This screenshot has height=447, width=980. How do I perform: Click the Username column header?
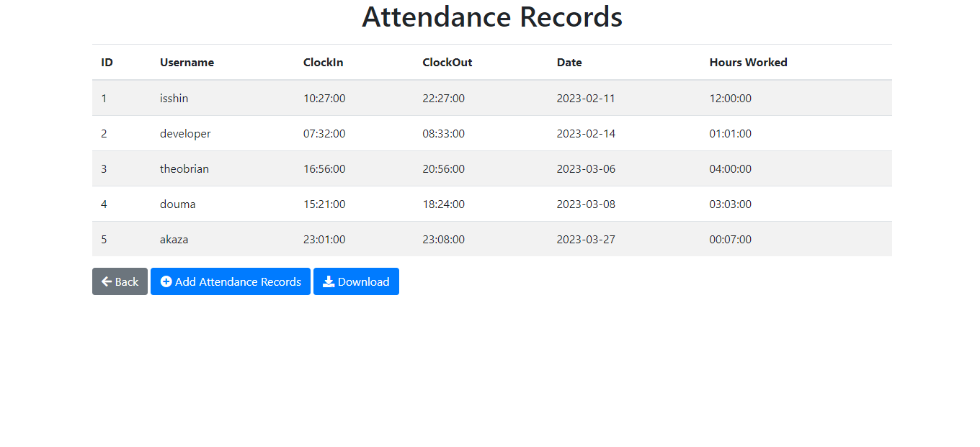pyautogui.click(x=187, y=62)
